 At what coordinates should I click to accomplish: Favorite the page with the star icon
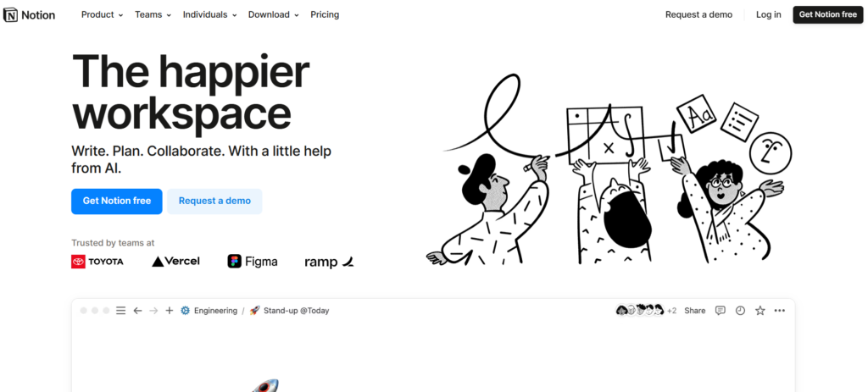click(760, 311)
